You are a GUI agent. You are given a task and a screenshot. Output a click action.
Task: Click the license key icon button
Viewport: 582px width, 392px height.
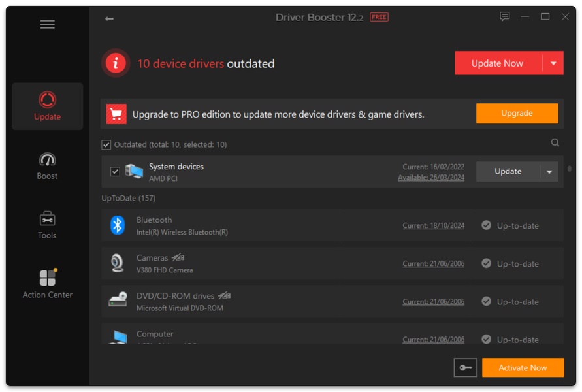point(465,368)
